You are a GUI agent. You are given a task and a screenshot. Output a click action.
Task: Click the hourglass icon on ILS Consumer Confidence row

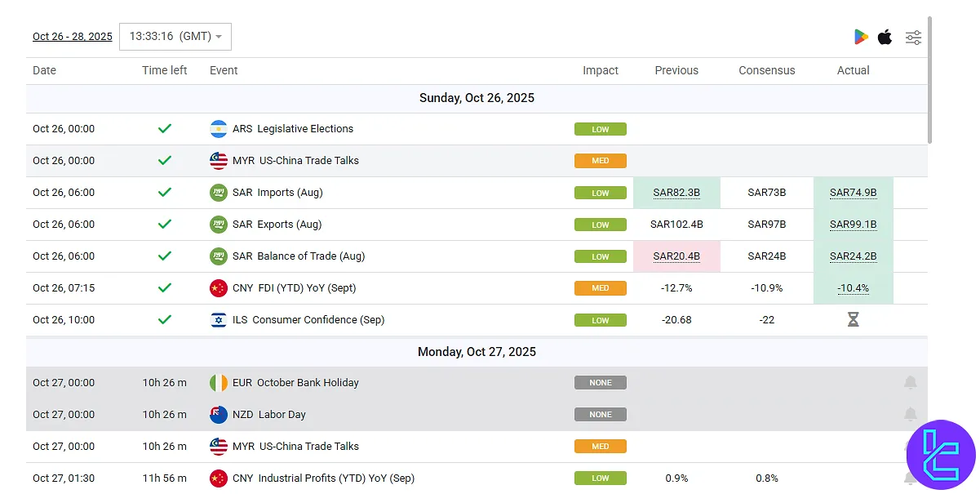click(853, 320)
